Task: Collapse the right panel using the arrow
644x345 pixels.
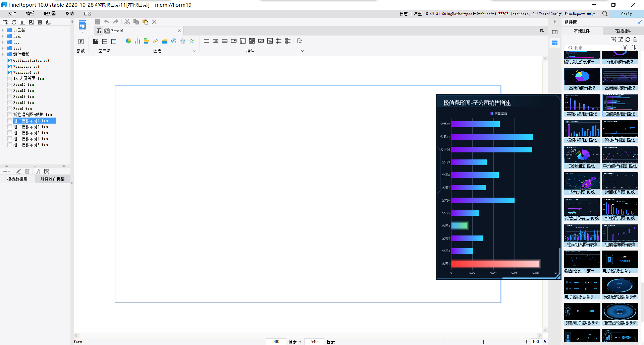Action: (555, 22)
